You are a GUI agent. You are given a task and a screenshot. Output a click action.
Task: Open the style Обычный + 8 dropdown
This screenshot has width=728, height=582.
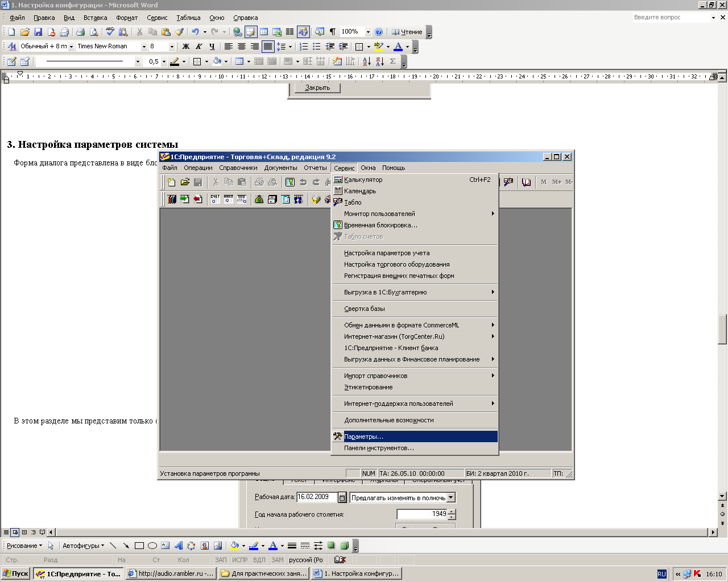tap(71, 46)
